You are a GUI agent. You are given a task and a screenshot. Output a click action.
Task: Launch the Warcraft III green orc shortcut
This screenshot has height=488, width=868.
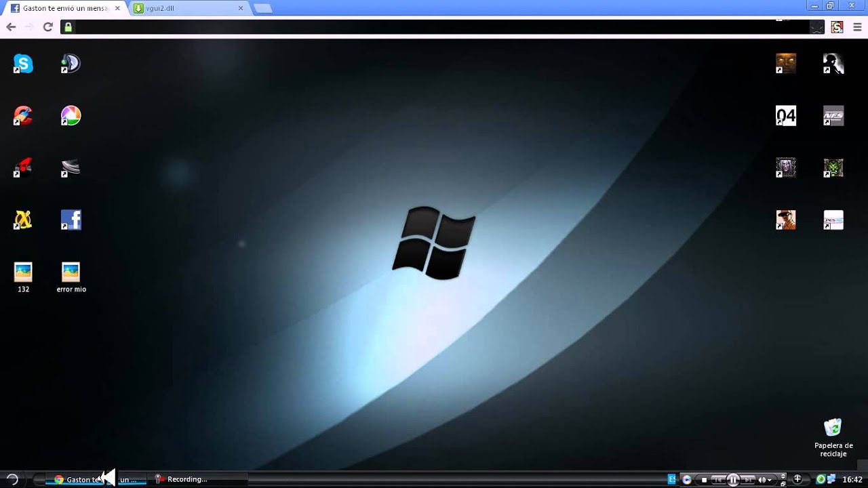tap(833, 167)
